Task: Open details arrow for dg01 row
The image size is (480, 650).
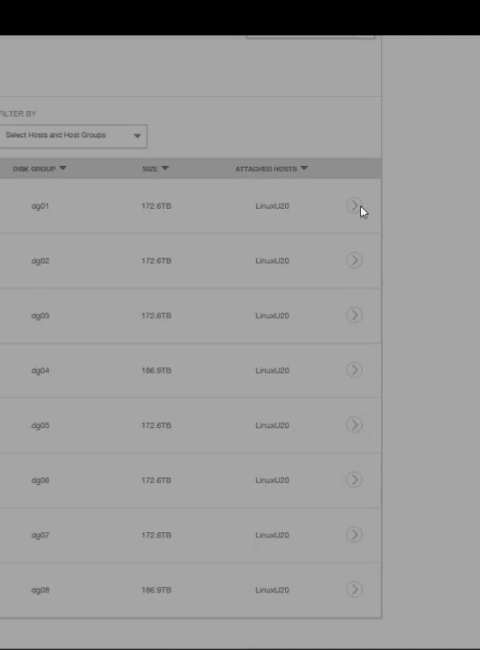Action: [354, 205]
